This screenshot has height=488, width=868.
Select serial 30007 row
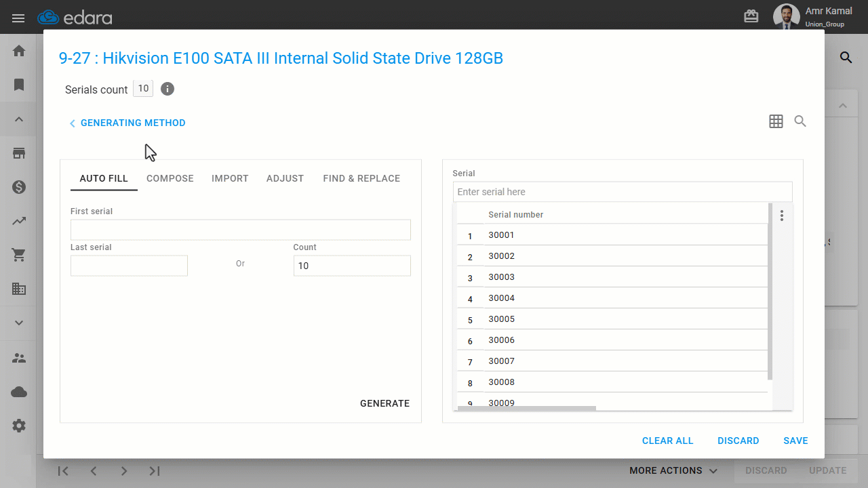[612, 361]
